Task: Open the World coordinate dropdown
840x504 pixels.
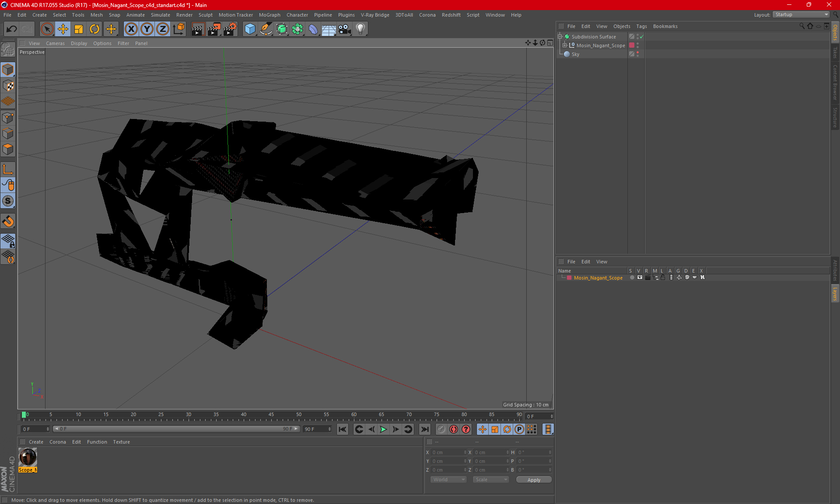Action: 448,479
